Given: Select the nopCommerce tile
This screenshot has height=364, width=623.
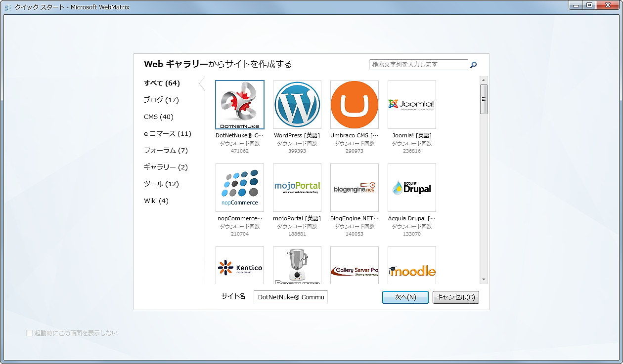Looking at the screenshot, I should (239, 188).
